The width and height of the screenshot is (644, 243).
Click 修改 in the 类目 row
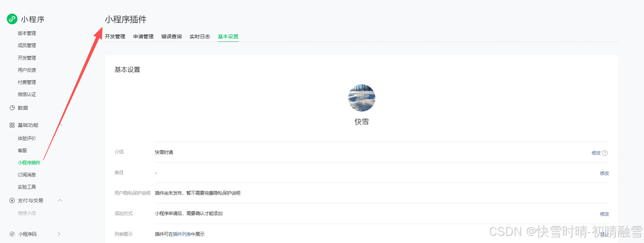tap(604, 173)
